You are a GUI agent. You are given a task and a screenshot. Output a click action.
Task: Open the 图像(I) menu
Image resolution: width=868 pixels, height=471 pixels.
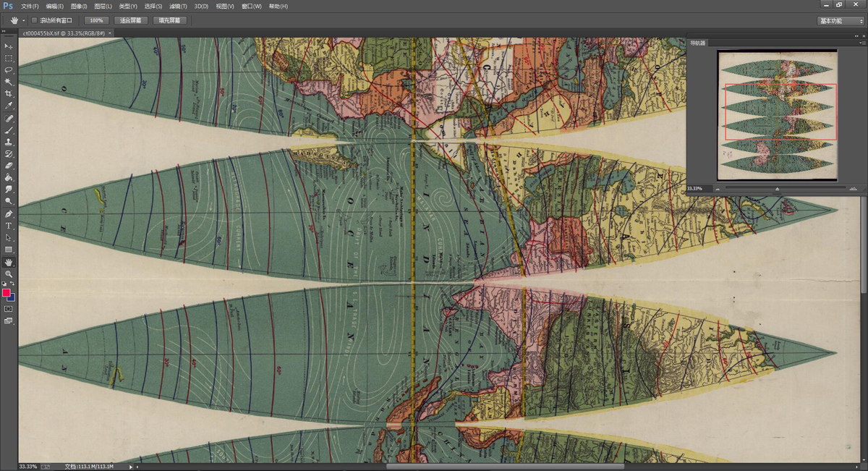coord(79,7)
